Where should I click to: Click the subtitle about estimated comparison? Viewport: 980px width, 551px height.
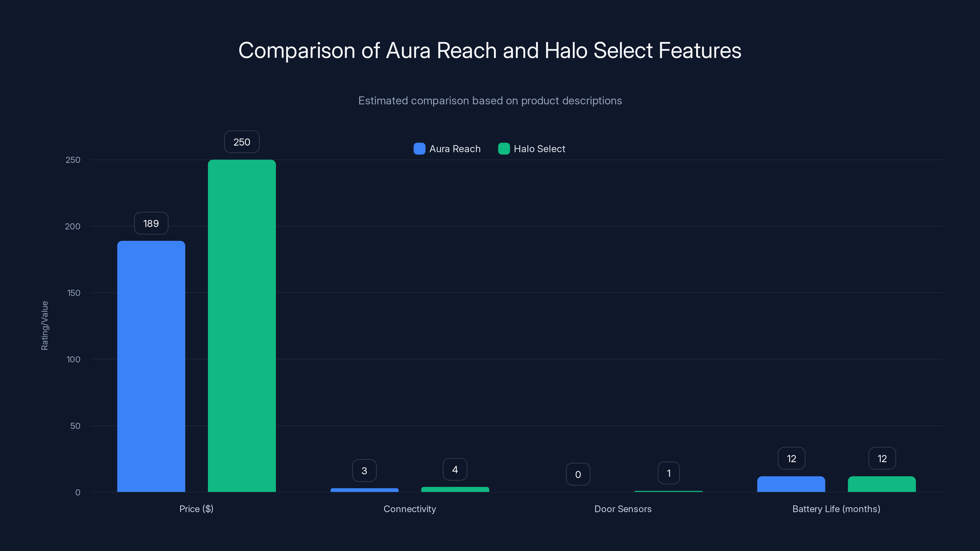click(490, 100)
